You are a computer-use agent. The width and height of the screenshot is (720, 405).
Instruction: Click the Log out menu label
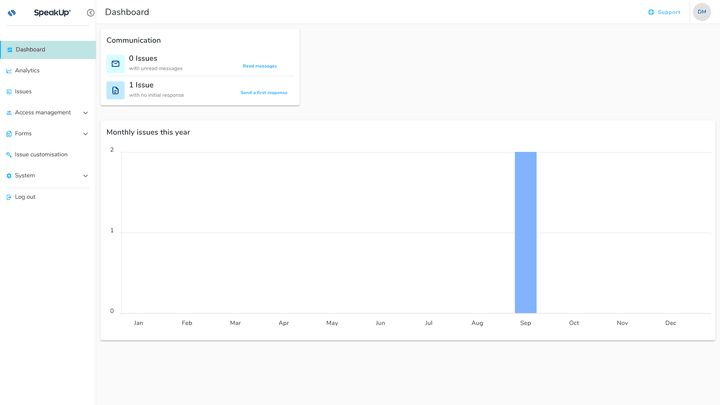[x=25, y=197]
